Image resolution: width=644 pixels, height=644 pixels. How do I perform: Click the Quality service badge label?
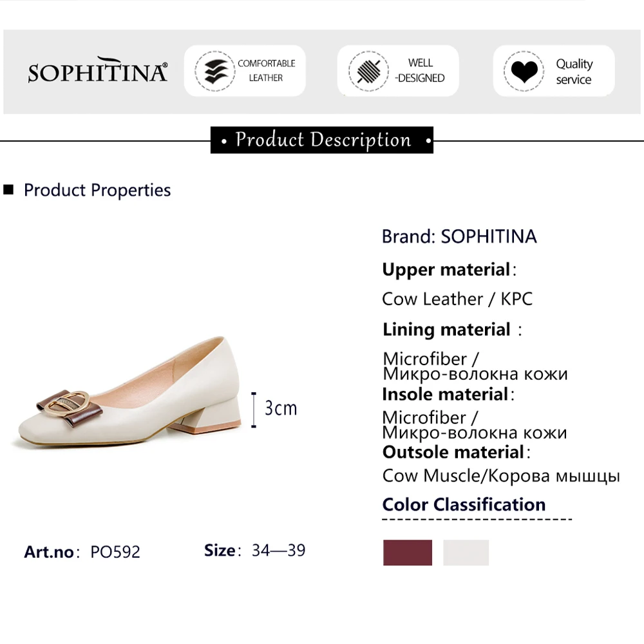574,71
